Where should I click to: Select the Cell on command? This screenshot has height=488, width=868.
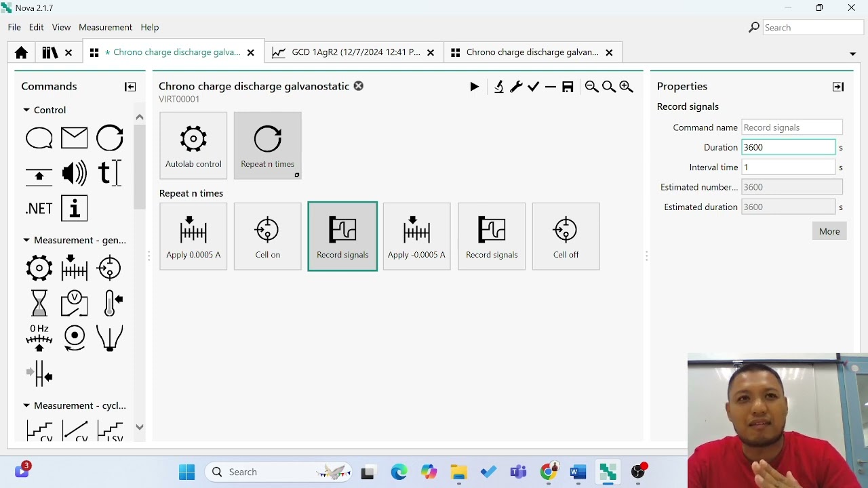(268, 237)
